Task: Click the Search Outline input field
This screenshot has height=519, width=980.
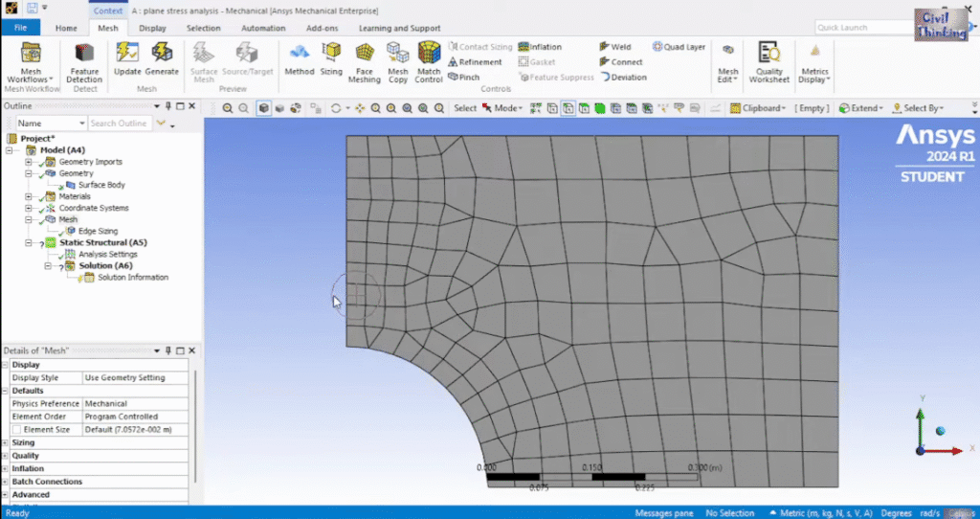Action: (x=119, y=124)
